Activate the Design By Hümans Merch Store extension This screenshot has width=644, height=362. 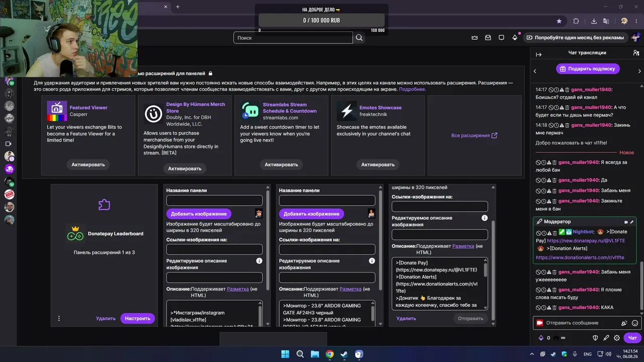coord(185,168)
